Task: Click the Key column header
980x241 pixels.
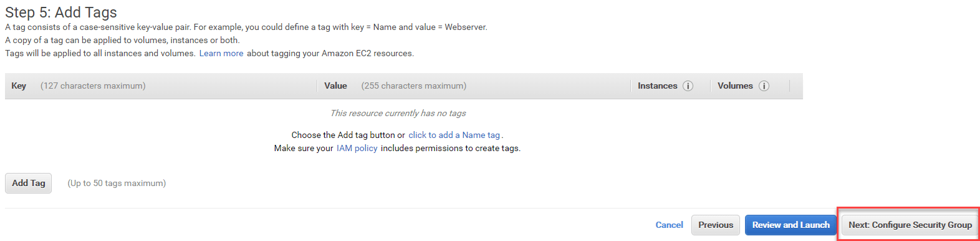Action: point(19,86)
